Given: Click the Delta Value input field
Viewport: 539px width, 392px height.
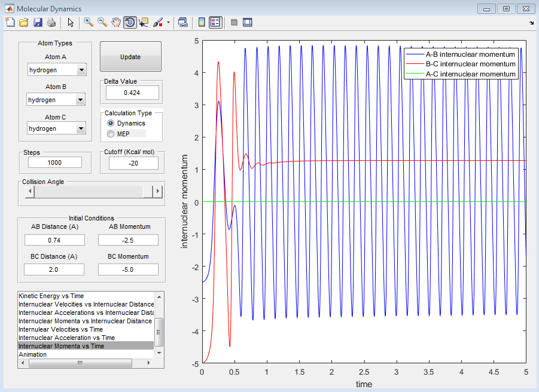Looking at the screenshot, I should click(132, 93).
